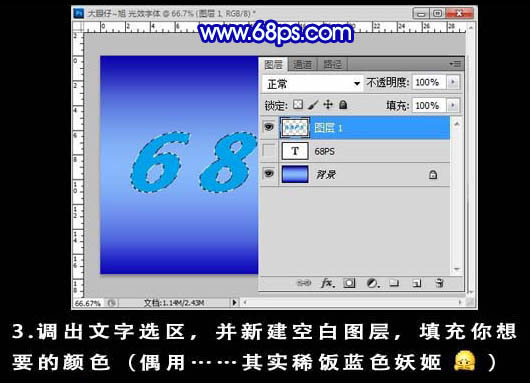
Task: Open status bar info arrow menu
Action: [234, 303]
